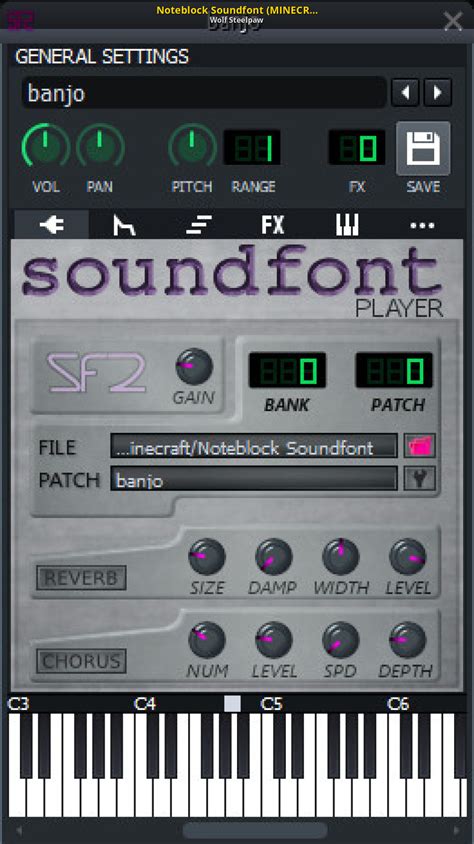
Task: Switch to the FX tab
Action: 273,224
